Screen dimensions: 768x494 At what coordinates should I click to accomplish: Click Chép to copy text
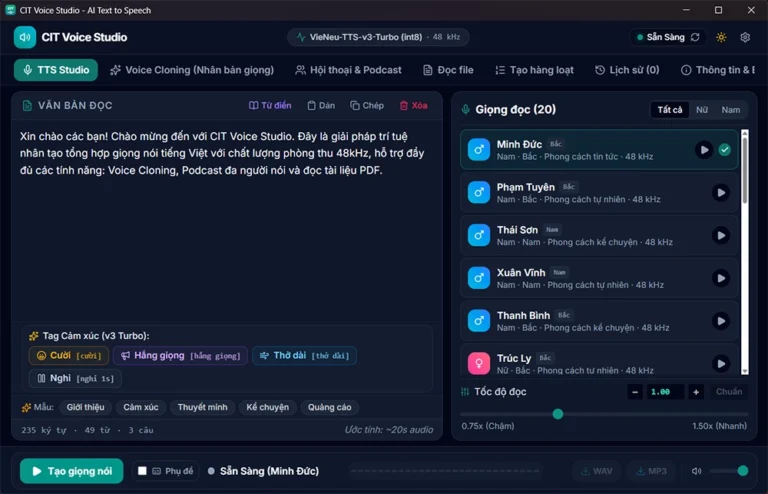[x=367, y=105]
